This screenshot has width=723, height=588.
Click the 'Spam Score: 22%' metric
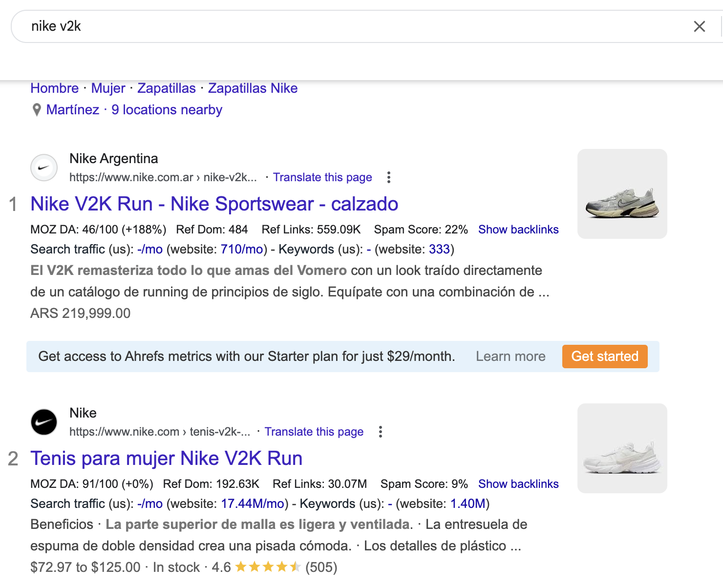click(421, 230)
